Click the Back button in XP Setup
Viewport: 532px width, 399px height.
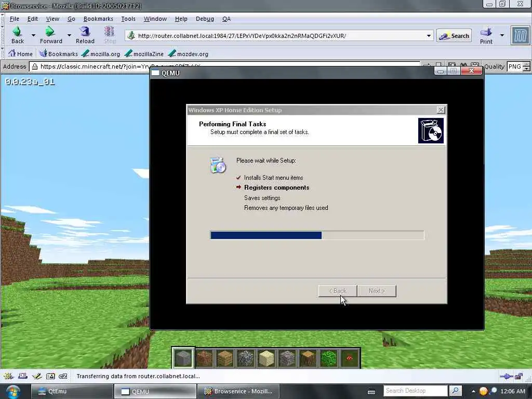(338, 291)
